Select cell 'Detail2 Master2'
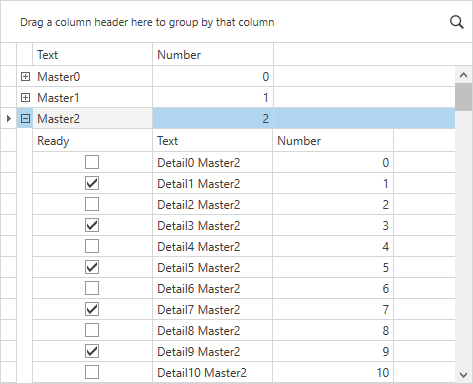Image resolution: width=473 pixels, height=384 pixels. click(213, 204)
